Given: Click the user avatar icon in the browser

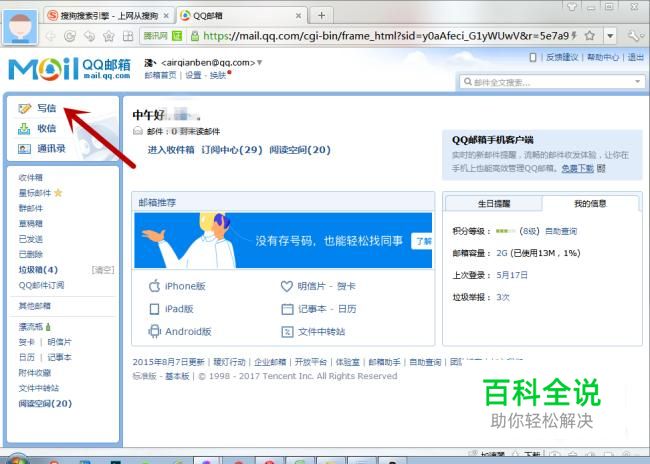Looking at the screenshot, I should 20,27.
